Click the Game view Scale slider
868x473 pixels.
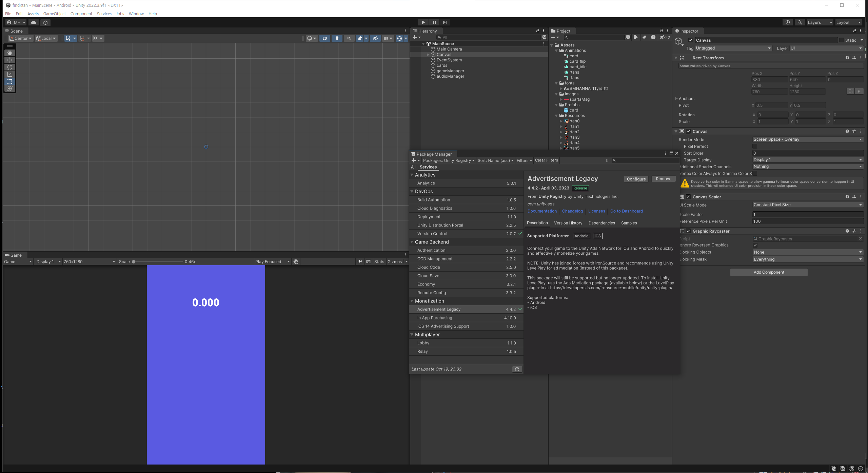[158, 261]
